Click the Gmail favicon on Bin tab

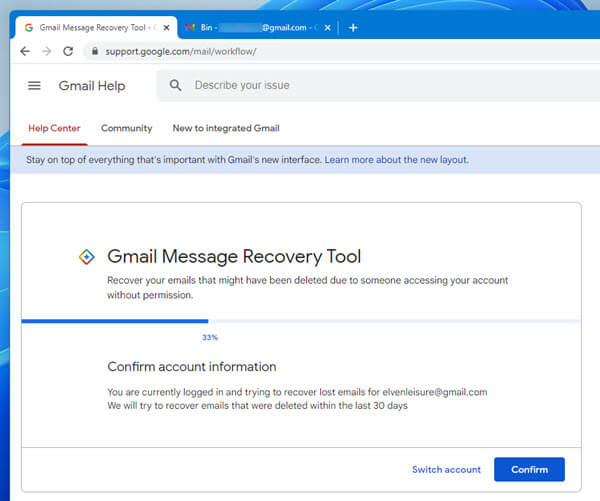(x=190, y=28)
